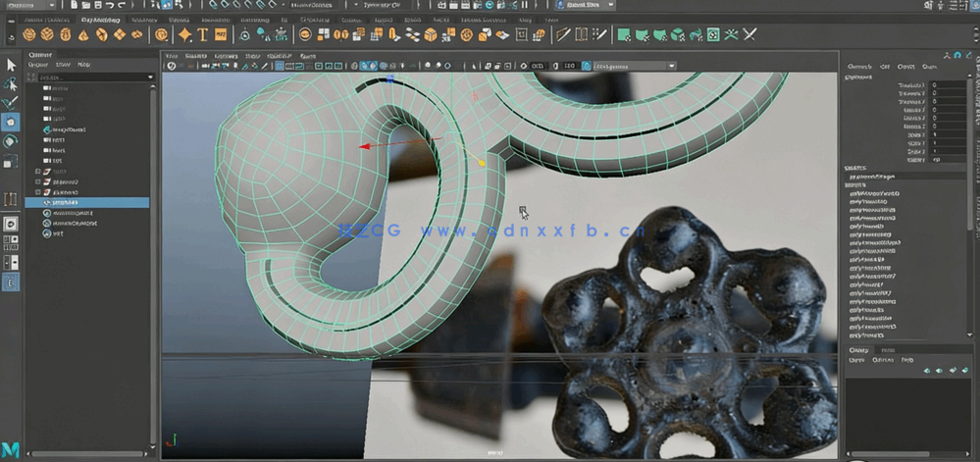Click the SVG shelf icon
980x462 pixels.
tap(221, 34)
